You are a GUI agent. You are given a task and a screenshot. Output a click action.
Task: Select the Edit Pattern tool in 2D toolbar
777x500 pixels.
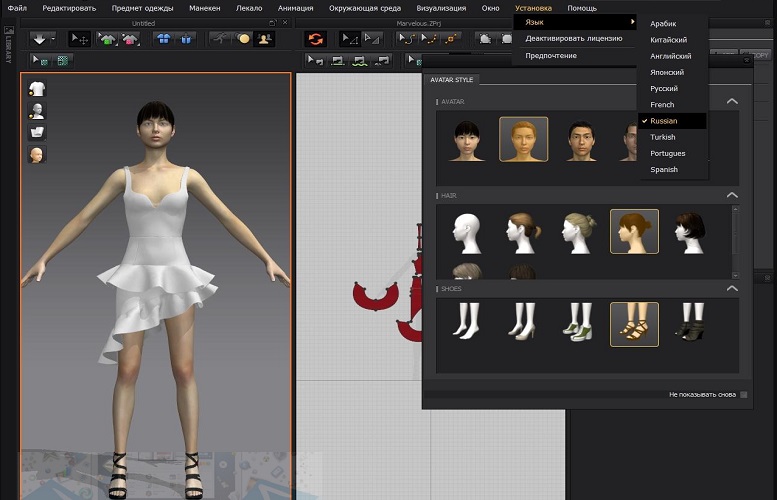tap(350, 39)
